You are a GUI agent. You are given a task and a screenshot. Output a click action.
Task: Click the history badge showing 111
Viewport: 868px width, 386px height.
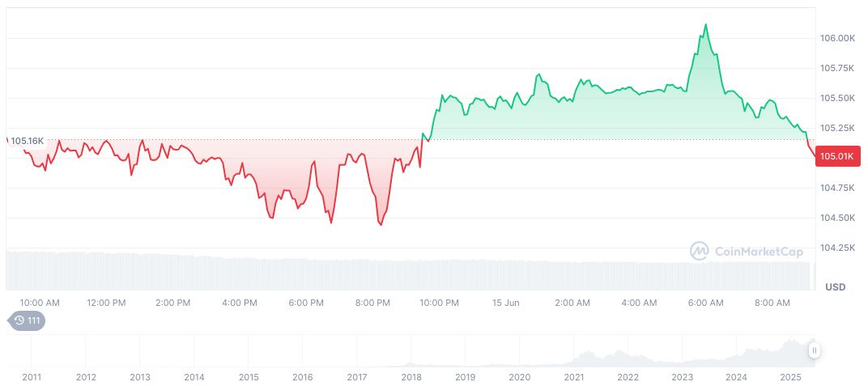pos(27,320)
